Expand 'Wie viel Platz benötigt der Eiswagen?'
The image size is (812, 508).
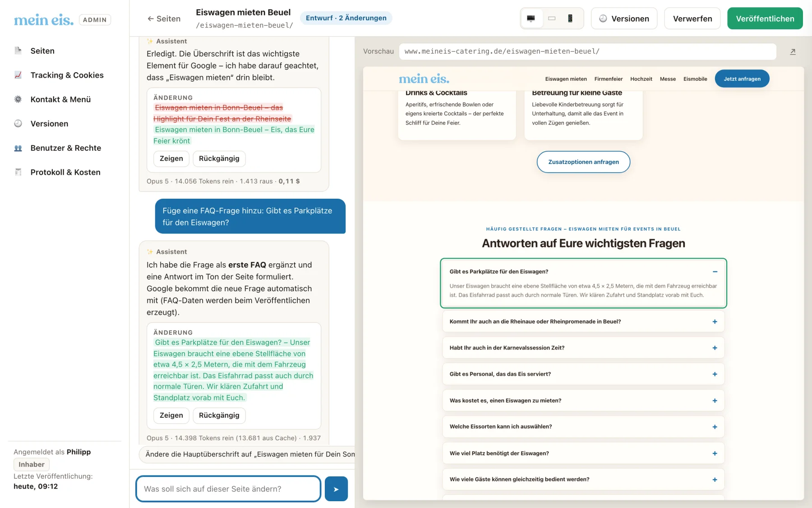coord(583,453)
